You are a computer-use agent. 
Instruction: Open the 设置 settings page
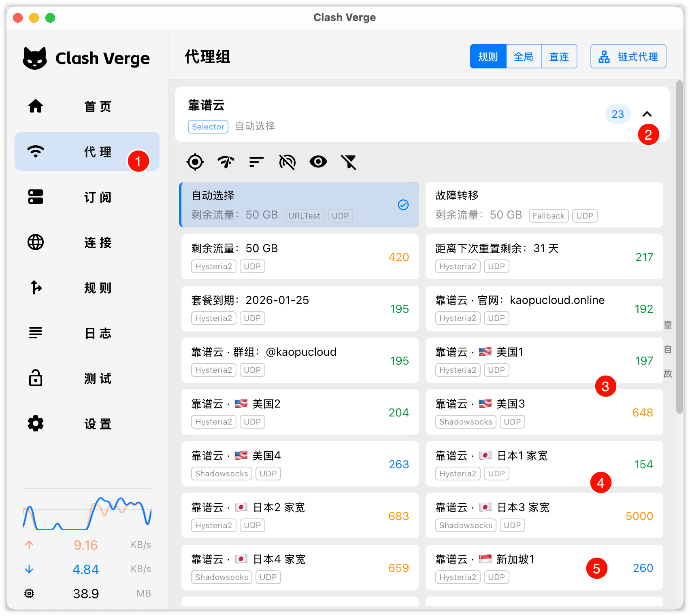(87, 424)
